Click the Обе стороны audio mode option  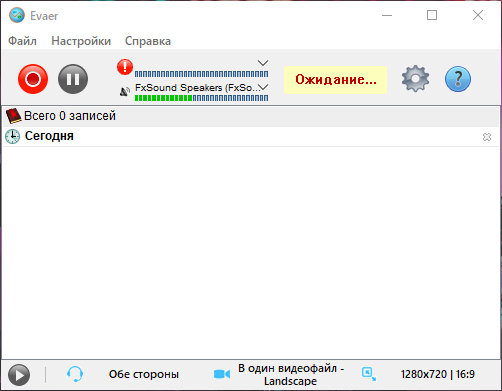(144, 374)
